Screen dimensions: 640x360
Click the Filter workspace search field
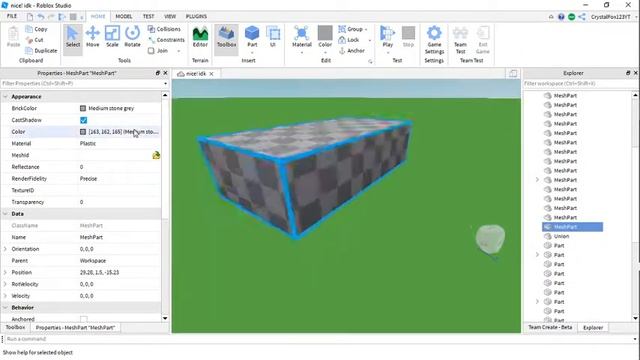click(x=580, y=84)
